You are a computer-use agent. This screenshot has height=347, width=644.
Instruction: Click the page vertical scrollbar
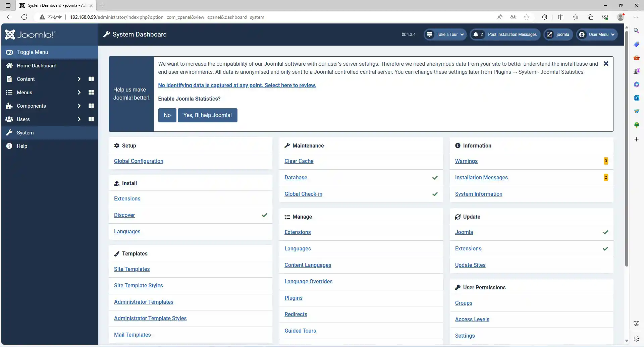point(626,148)
